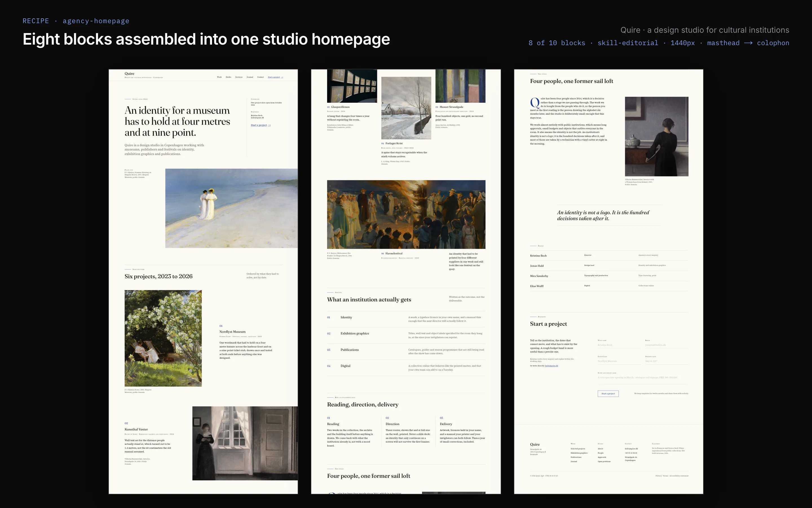The width and height of the screenshot is (812, 508).
Task: Click the hello@quire.dk link after 'Or write directly'
Action: (x=551, y=366)
